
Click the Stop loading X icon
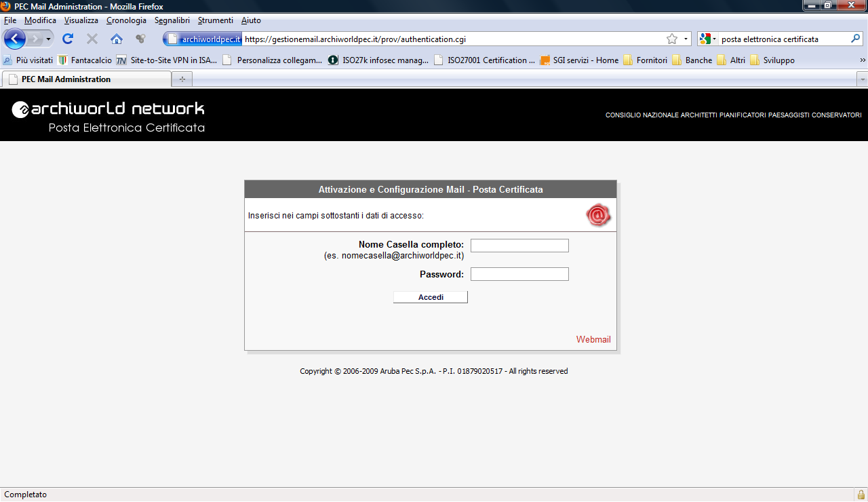(92, 39)
